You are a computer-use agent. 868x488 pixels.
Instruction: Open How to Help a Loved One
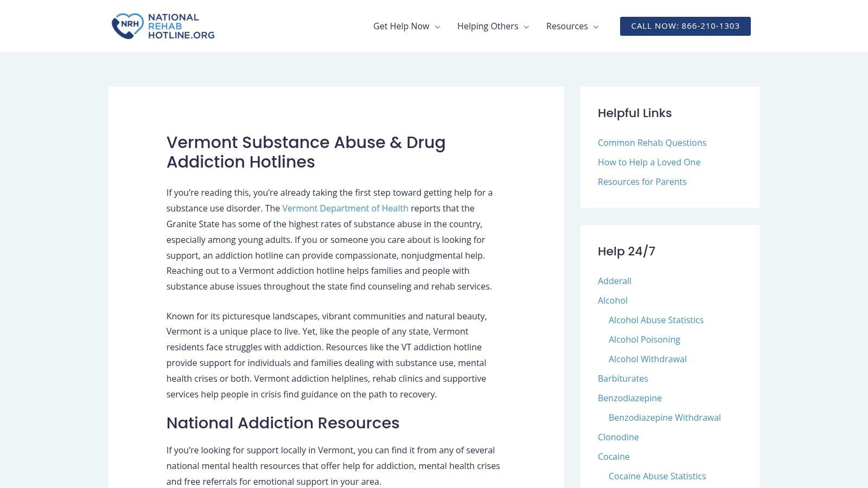coord(649,162)
